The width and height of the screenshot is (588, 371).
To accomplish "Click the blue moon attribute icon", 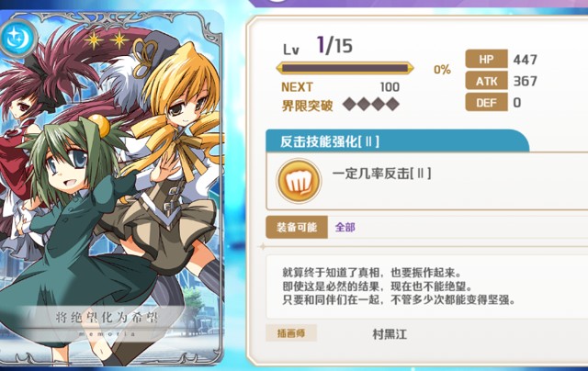I will tap(17, 38).
